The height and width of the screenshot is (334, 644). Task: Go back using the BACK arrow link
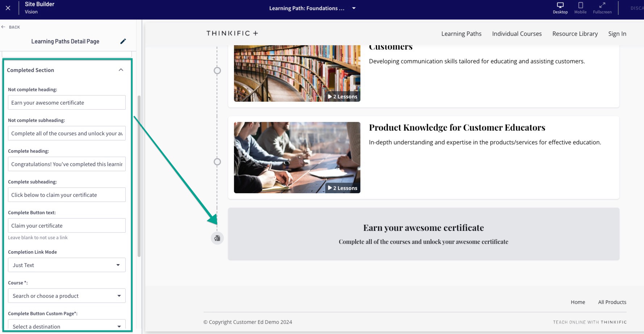11,27
